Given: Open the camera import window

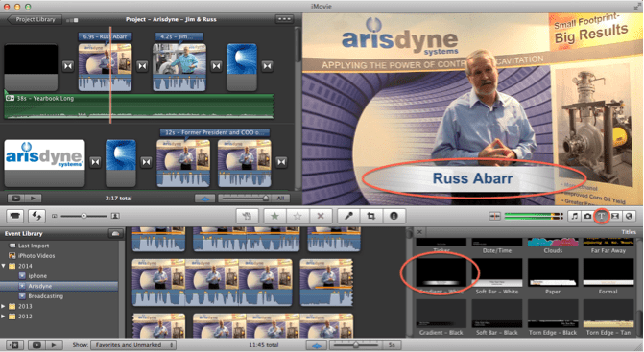Looking at the screenshot, I should tap(15, 216).
